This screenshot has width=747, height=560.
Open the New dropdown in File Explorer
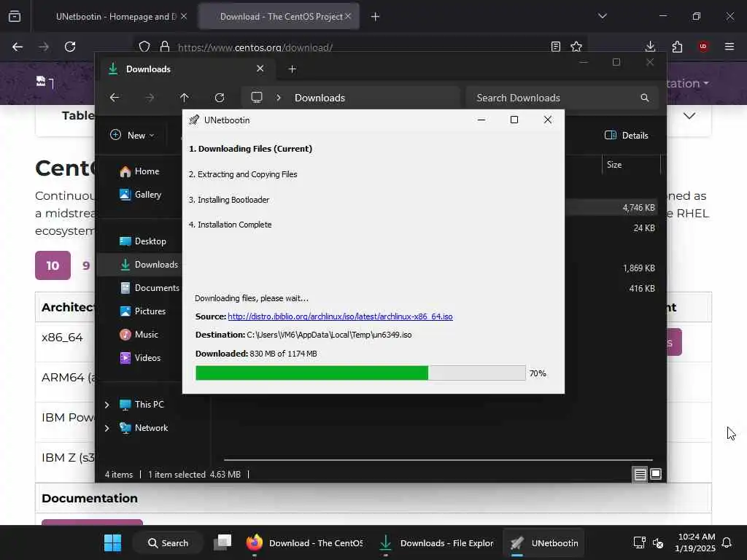coord(133,135)
